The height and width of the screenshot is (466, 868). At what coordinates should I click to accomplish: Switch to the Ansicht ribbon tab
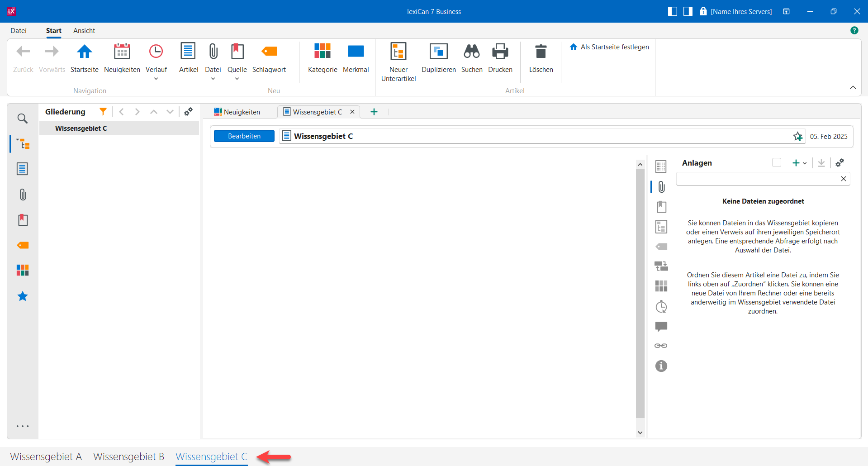pos(84,31)
